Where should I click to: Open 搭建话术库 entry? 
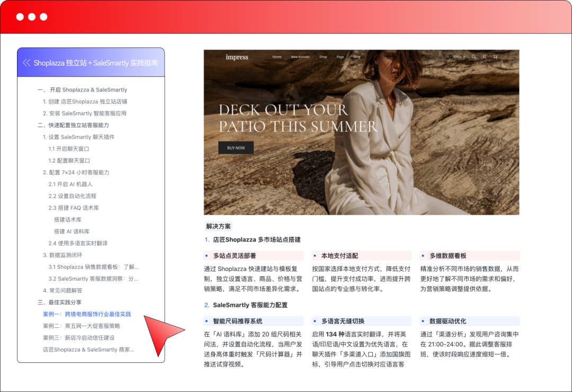(68, 220)
